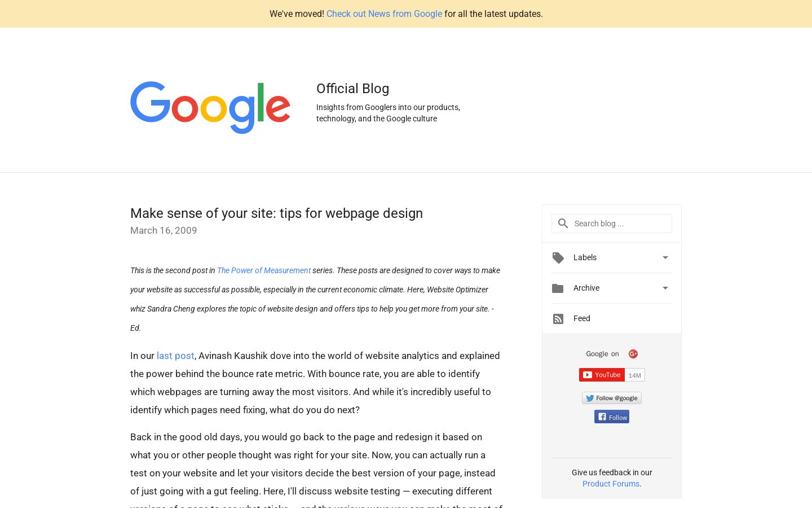Viewport: 812px width, 508px height.
Task: Click the RSS feed icon
Action: [558, 319]
